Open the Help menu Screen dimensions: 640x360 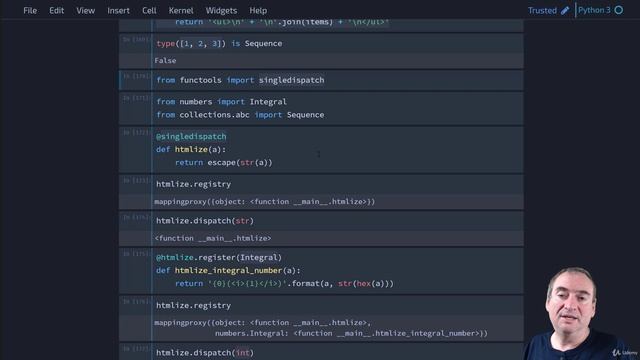click(258, 11)
